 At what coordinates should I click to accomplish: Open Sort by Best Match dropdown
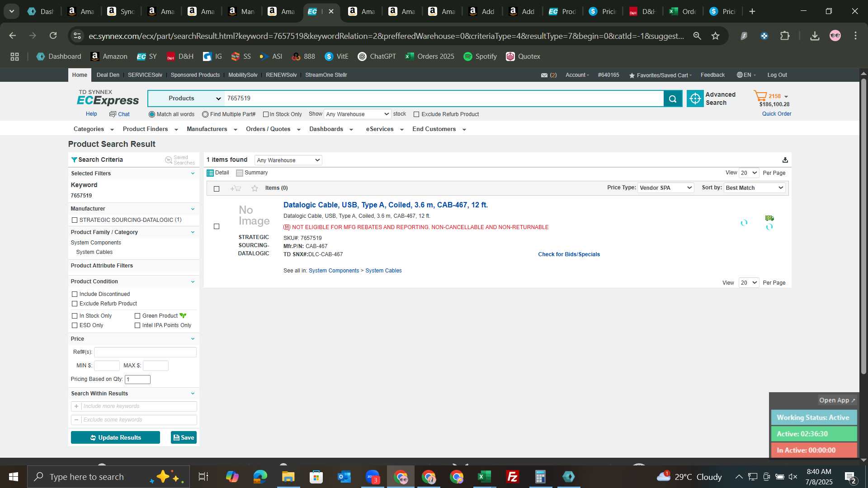pyautogui.click(x=755, y=188)
